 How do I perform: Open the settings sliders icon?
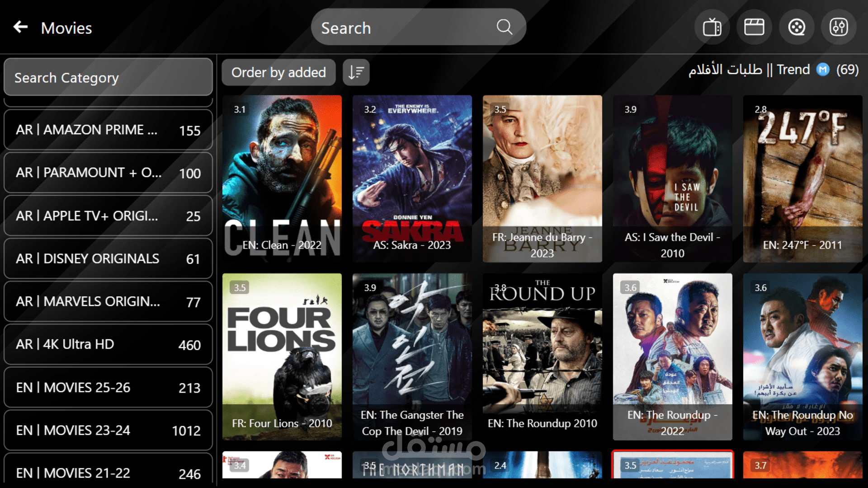(x=839, y=28)
